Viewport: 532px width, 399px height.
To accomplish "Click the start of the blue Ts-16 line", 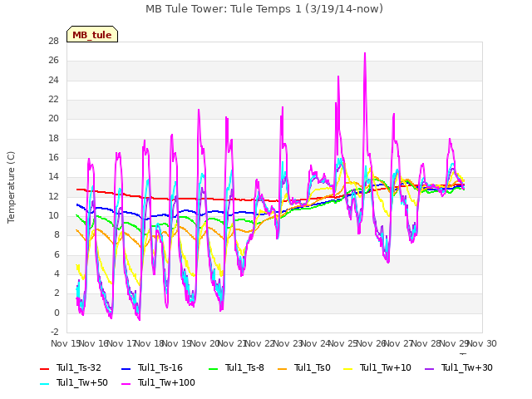I will 77,204.
